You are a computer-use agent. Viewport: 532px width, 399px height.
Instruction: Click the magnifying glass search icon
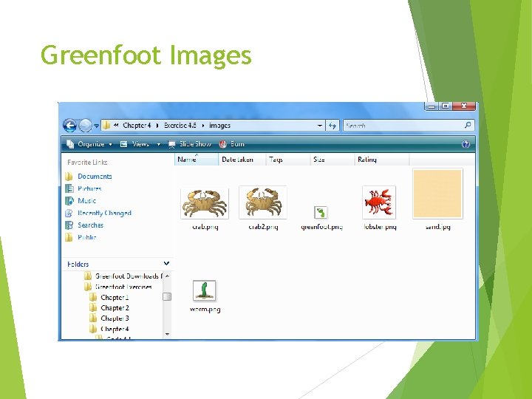468,125
